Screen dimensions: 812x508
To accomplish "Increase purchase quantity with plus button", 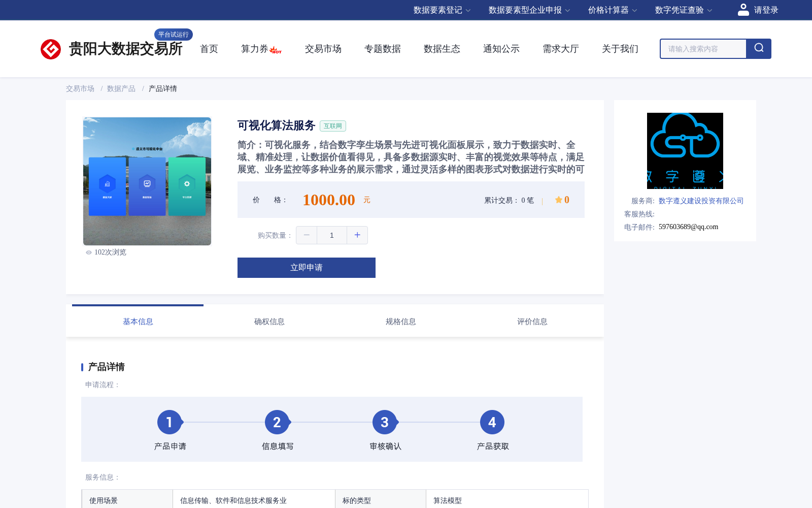I will [x=357, y=235].
